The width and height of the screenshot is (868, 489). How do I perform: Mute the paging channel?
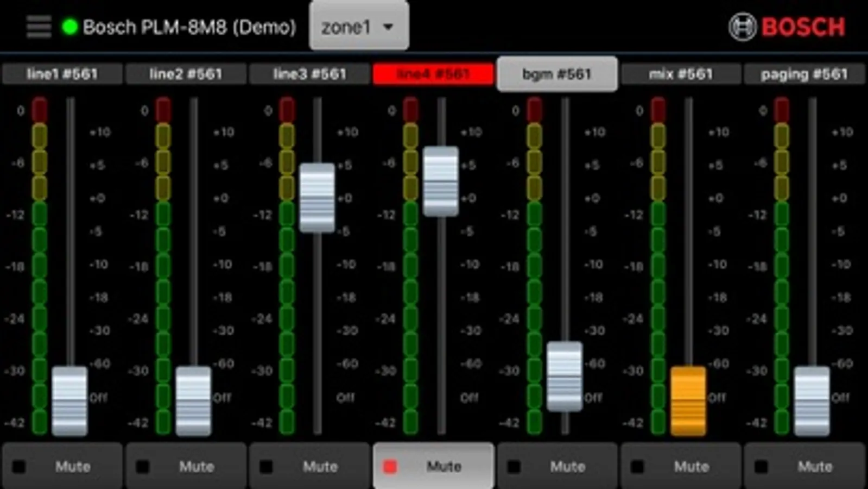(x=804, y=466)
